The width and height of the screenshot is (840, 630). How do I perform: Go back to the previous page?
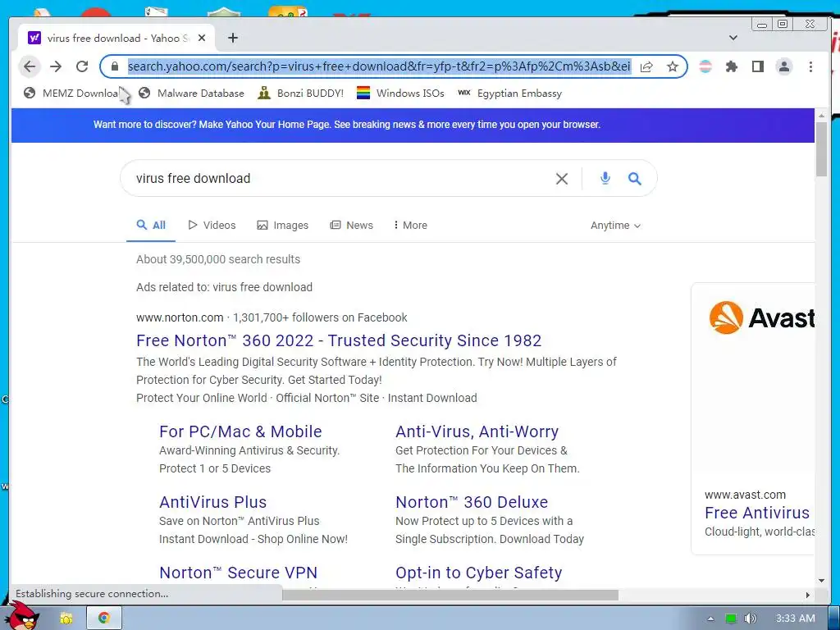coord(30,66)
